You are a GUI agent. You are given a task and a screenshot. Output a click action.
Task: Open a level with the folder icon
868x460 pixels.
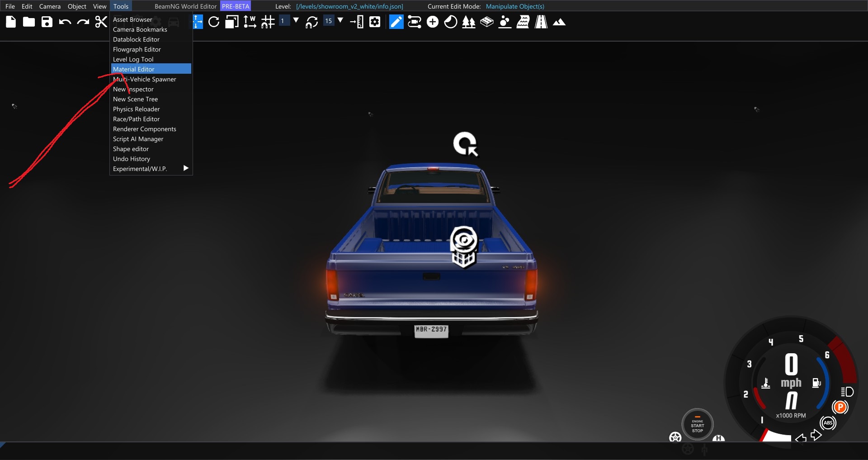(x=29, y=22)
